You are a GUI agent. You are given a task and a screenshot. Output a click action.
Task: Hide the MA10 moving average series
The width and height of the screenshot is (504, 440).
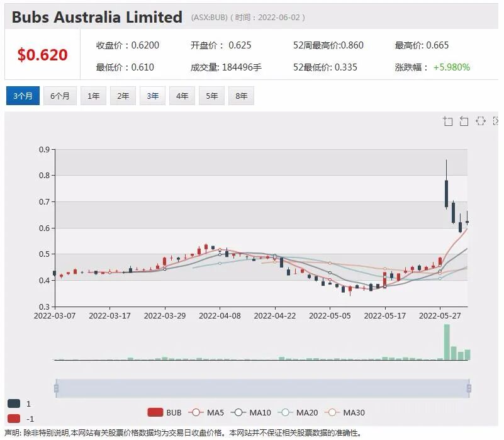[250, 412]
